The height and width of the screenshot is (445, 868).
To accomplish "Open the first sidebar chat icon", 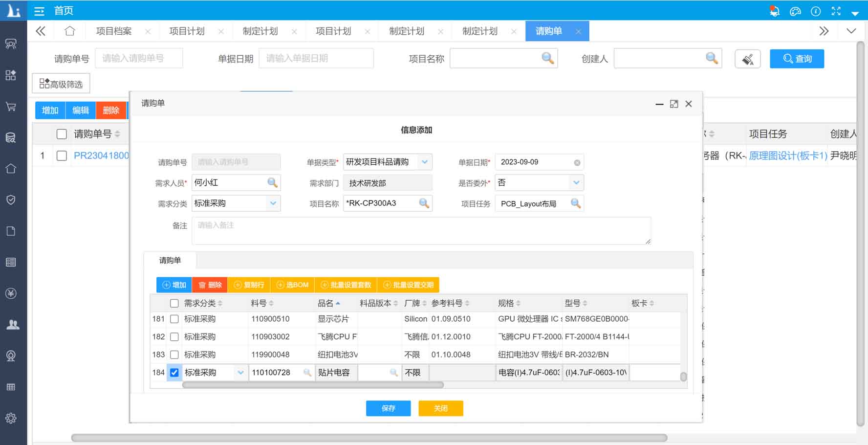I will (11, 44).
